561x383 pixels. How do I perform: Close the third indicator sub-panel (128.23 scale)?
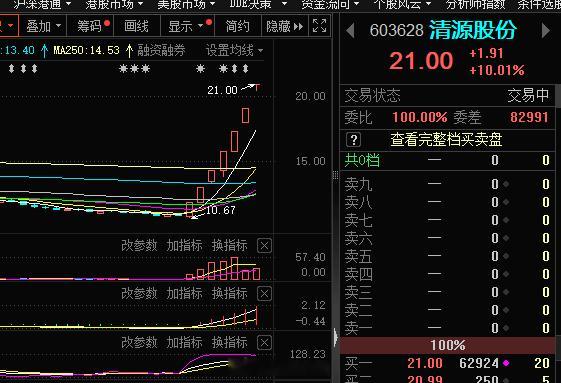pos(264,343)
